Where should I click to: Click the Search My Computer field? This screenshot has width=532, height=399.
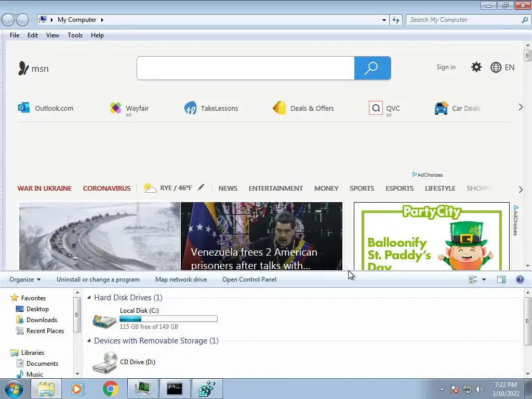tap(468, 20)
